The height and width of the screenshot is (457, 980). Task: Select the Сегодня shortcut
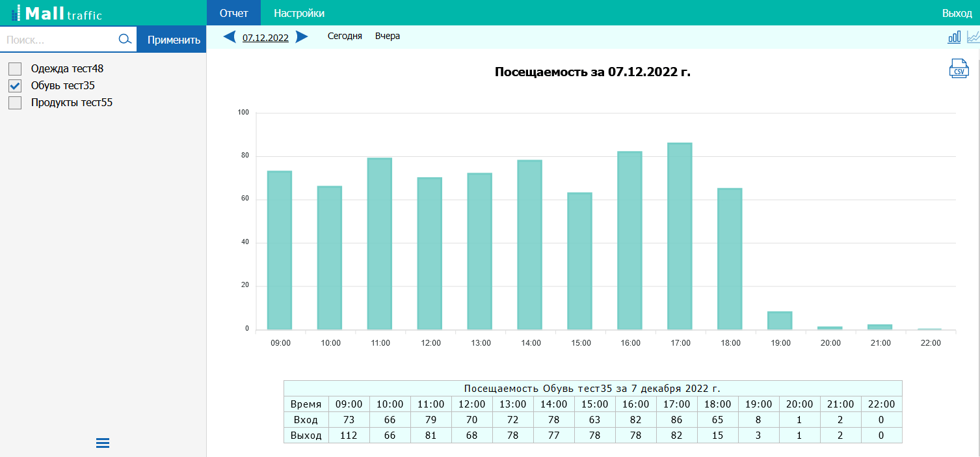click(345, 36)
